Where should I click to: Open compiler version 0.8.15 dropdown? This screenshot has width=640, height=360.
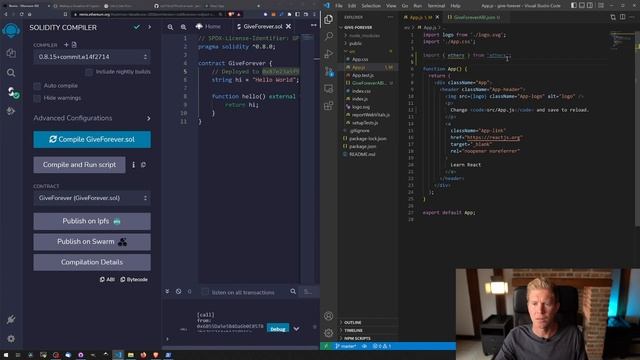(x=92, y=57)
